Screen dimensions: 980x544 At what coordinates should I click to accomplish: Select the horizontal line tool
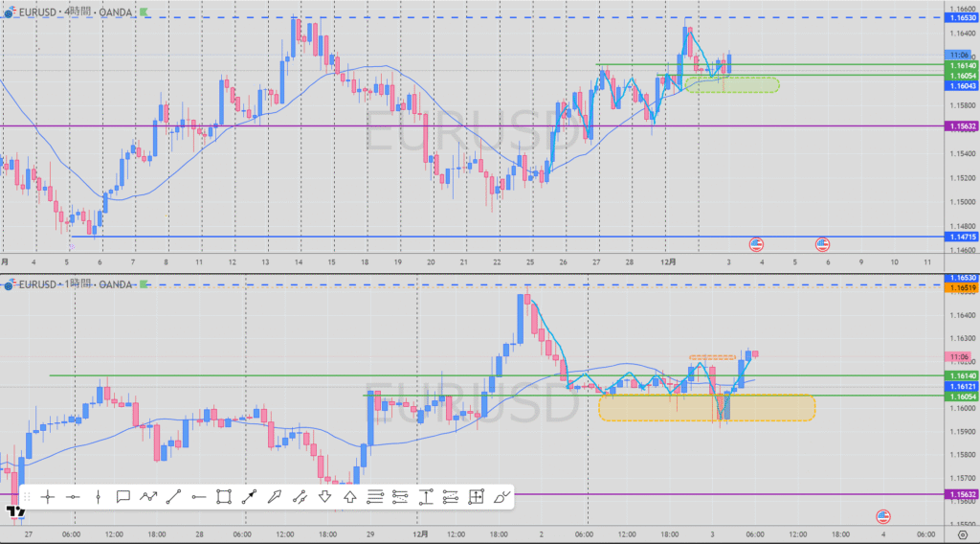point(74,496)
